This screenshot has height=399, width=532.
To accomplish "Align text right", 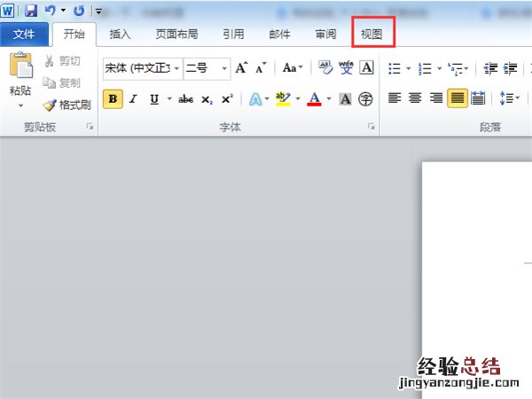I will [x=436, y=98].
